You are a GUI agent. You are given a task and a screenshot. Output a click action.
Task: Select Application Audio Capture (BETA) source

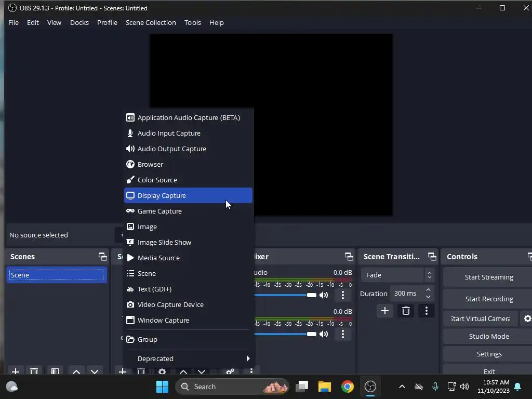point(188,118)
